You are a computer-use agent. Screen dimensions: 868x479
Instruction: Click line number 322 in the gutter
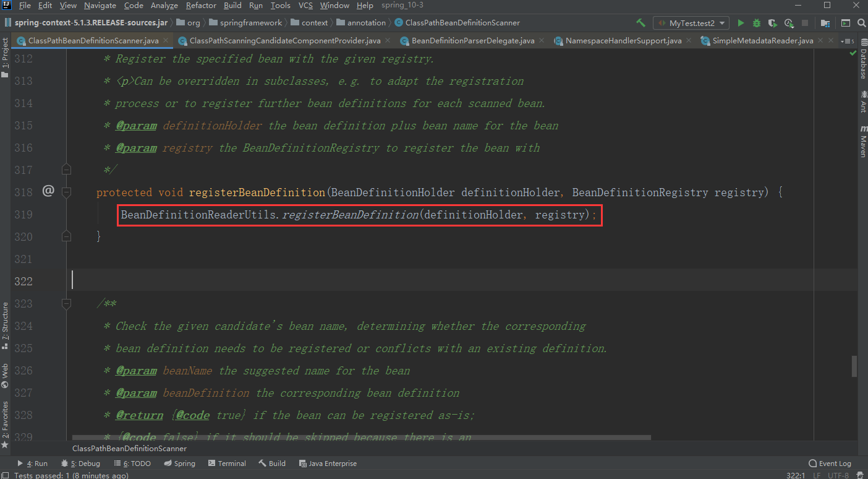click(23, 281)
